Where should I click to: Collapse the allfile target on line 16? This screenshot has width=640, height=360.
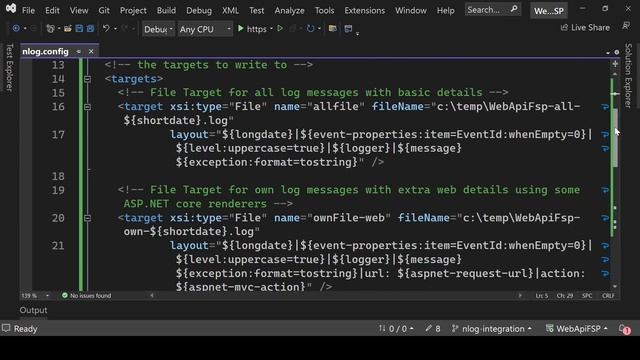[87, 107]
